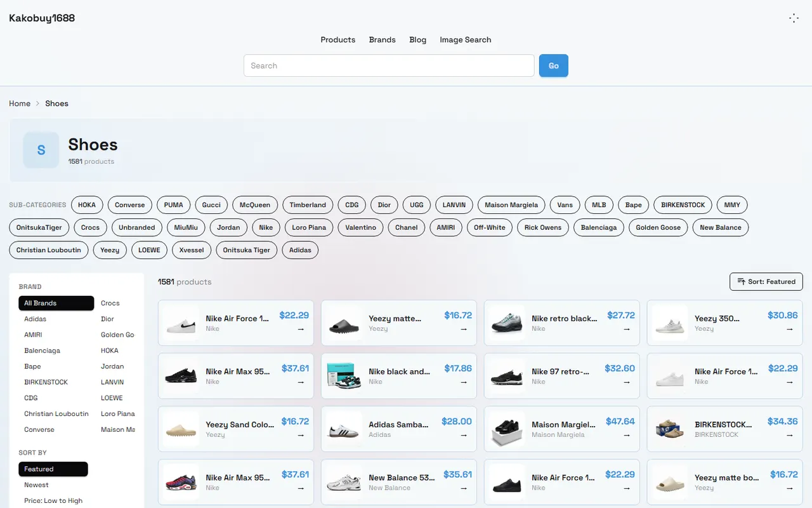Select All Brands filter option
Image resolution: width=812 pixels, height=508 pixels.
[56, 303]
